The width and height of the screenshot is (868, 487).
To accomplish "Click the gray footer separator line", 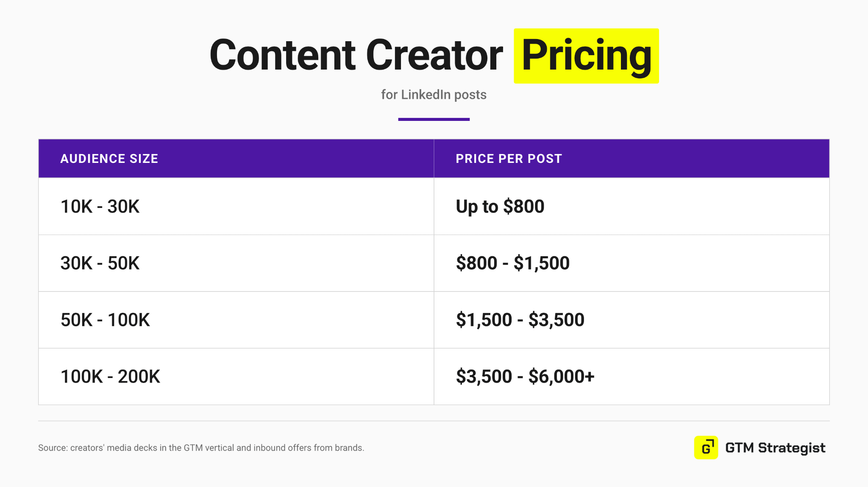I will click(434, 421).
